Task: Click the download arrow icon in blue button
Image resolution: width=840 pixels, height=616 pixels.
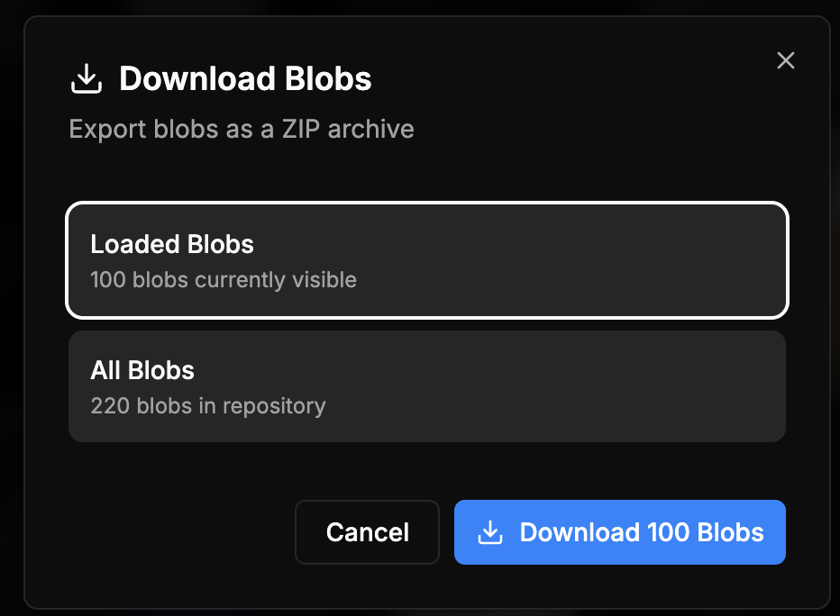Action: point(489,532)
